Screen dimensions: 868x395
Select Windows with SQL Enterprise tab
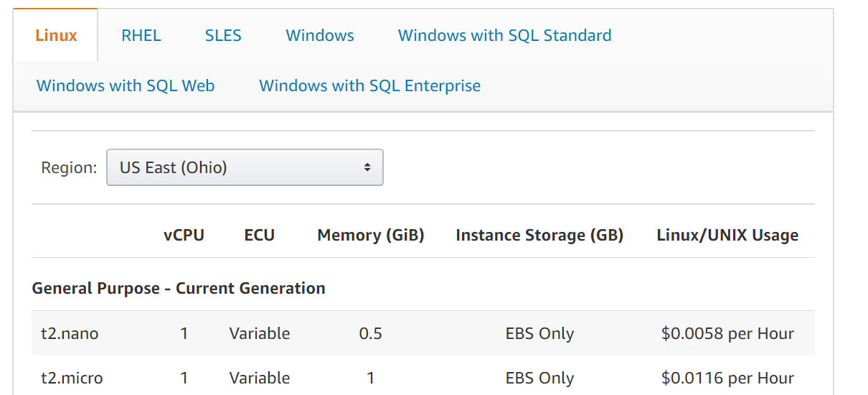(x=369, y=85)
